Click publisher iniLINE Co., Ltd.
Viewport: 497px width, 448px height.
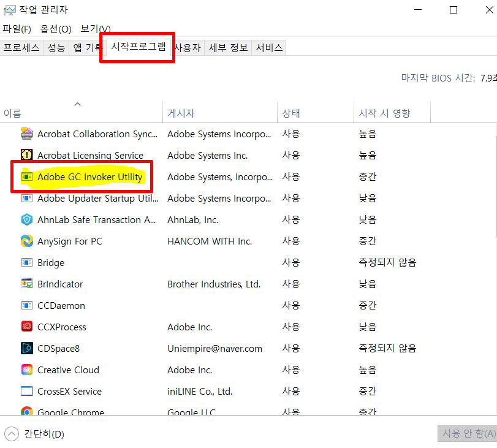200,391
